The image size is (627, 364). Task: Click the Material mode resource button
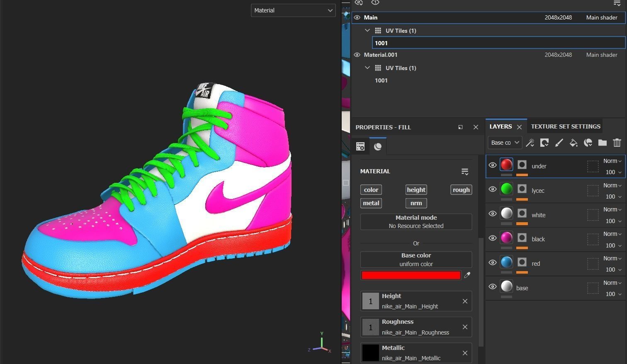click(x=416, y=222)
